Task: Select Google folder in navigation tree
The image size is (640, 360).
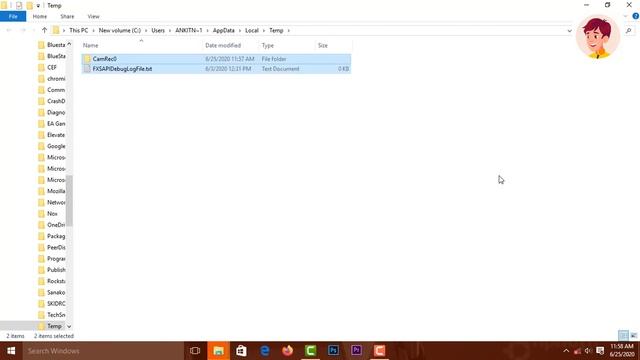Action: [x=52, y=146]
